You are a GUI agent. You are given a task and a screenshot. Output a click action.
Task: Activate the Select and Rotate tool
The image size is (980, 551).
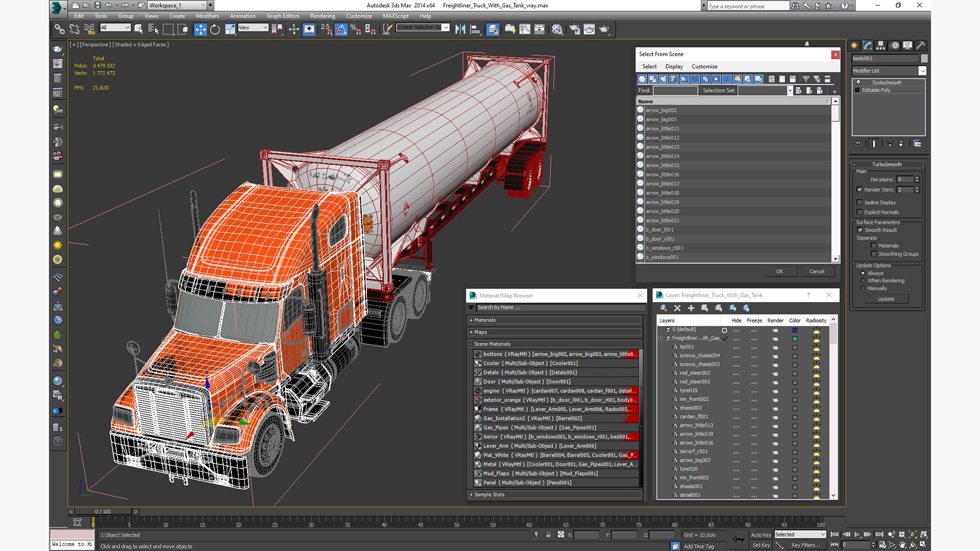pyautogui.click(x=215, y=30)
